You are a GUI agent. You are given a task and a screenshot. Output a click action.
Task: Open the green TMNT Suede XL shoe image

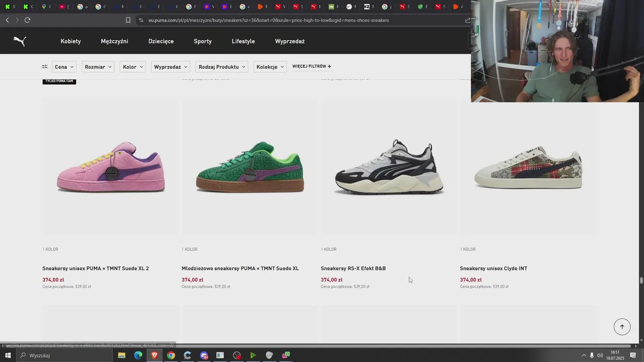pos(250,167)
